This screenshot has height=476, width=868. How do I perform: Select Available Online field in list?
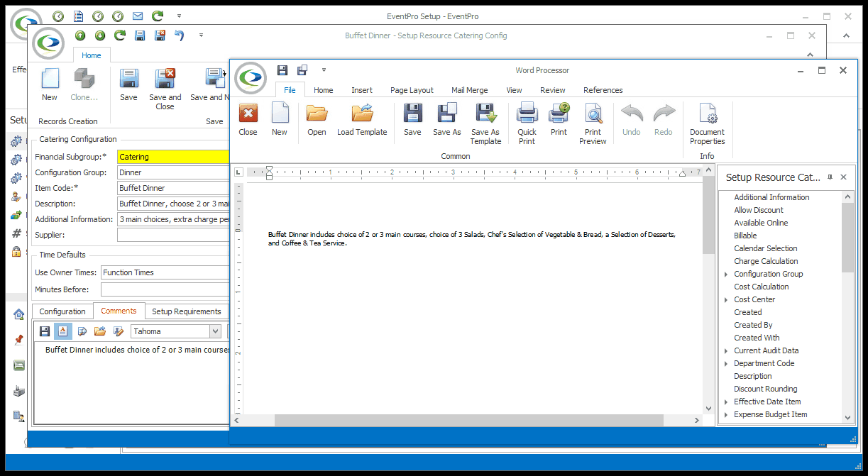tap(761, 223)
